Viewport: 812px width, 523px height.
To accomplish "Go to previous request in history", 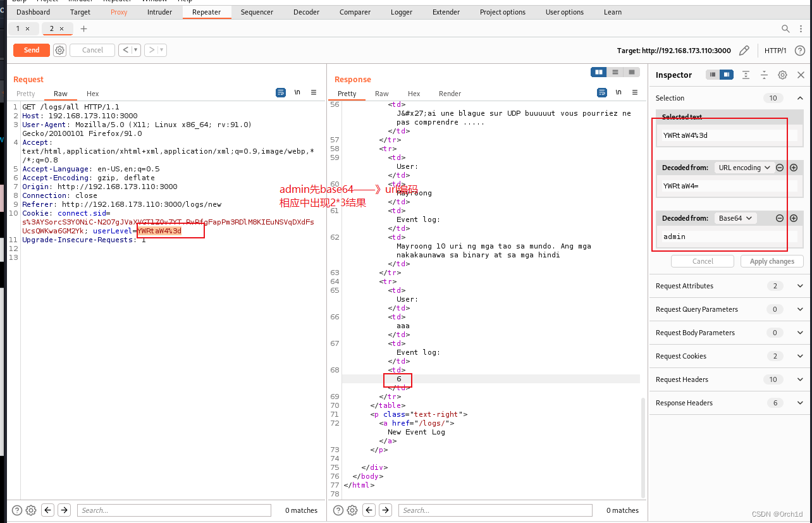I will tap(126, 50).
